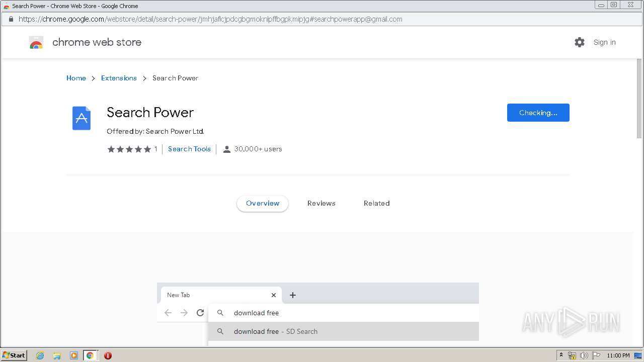This screenshot has height=362, width=644.
Task: Click back arrow in preview image
Action: (168, 313)
